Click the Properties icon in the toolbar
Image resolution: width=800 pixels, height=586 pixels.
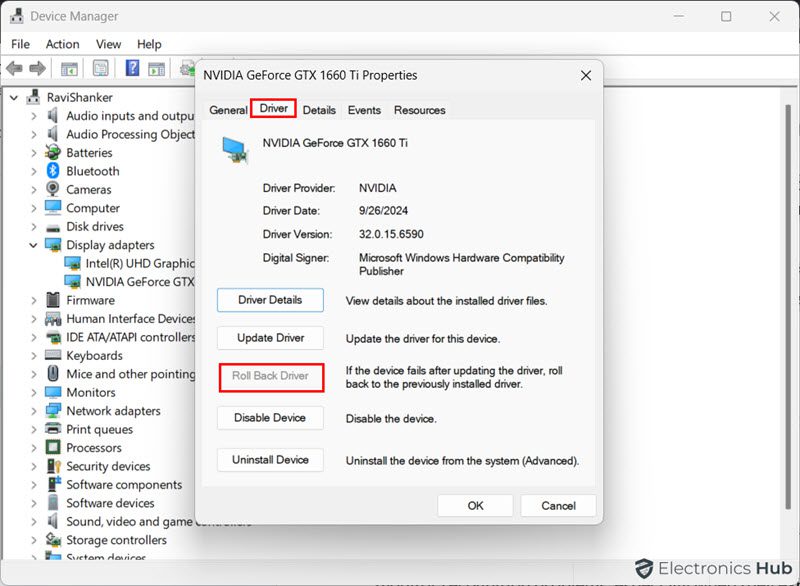click(99, 68)
